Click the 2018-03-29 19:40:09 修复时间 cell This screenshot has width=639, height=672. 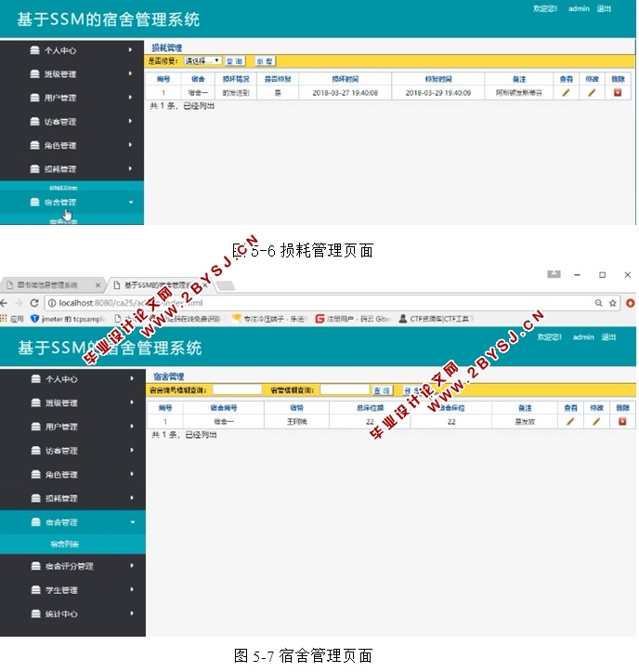pyautogui.click(x=438, y=93)
